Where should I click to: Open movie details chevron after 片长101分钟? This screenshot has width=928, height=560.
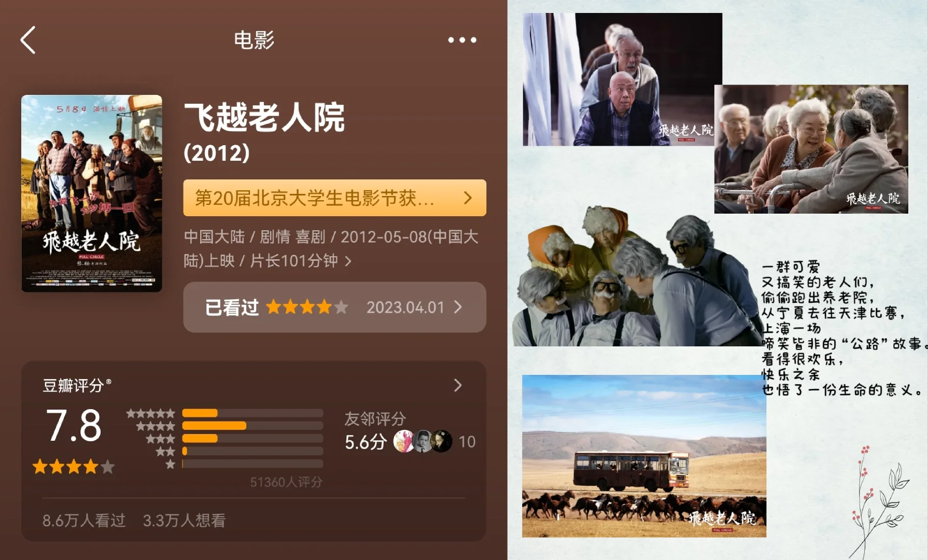coord(348,261)
